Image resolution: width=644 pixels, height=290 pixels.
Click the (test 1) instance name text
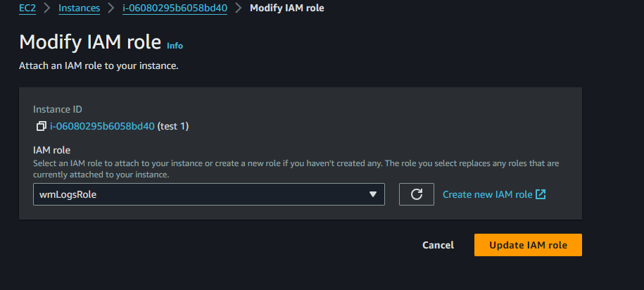coord(173,126)
